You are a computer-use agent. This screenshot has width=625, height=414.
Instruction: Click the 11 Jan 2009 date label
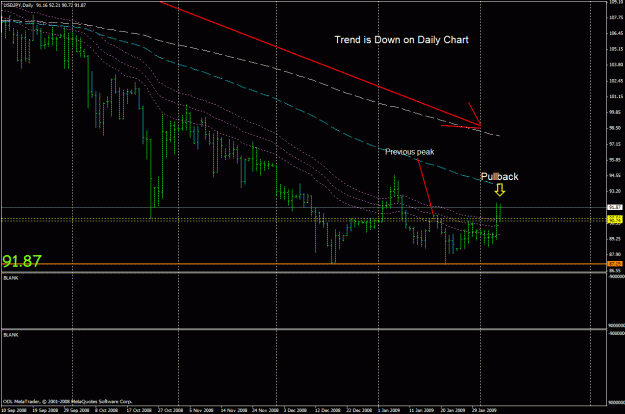pos(421,410)
